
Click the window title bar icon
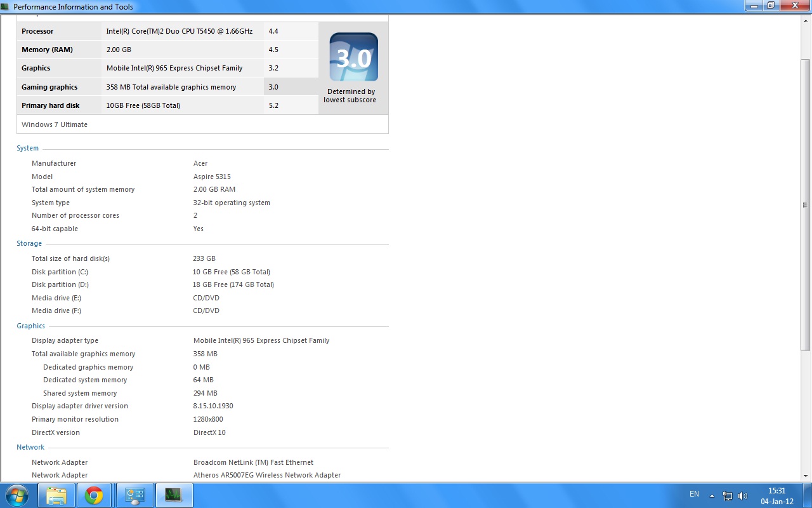click(x=6, y=6)
